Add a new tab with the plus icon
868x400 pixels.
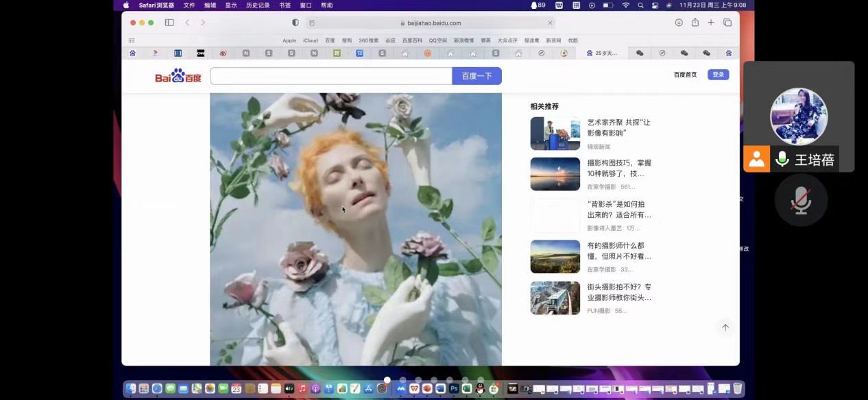[711, 23]
